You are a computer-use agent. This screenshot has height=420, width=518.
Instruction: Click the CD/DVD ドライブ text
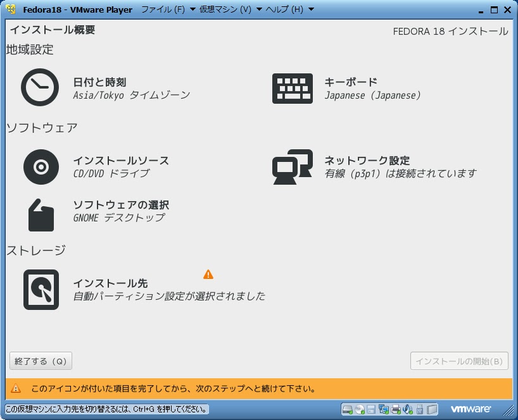click(x=111, y=173)
